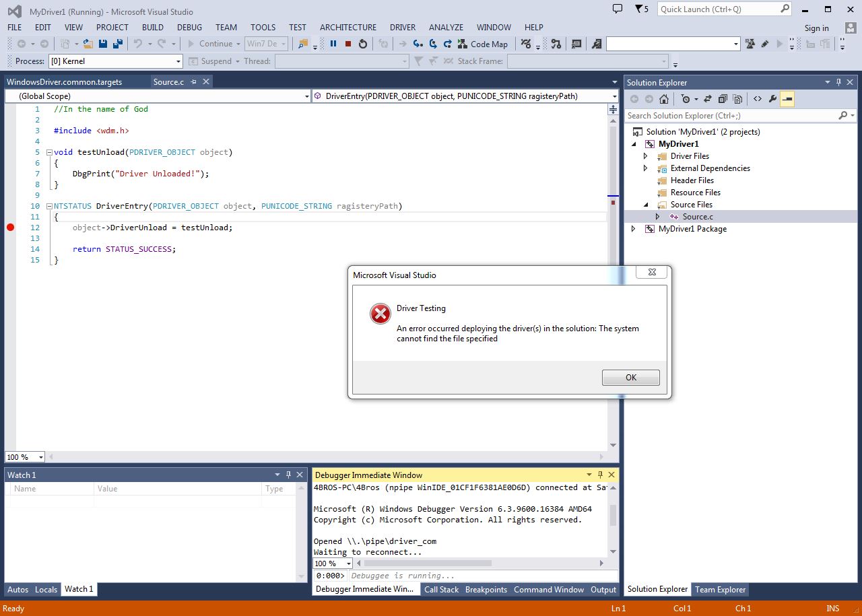Click the View Code angle-brackets icon
Viewport: 862px width, 616px height.
[758, 99]
